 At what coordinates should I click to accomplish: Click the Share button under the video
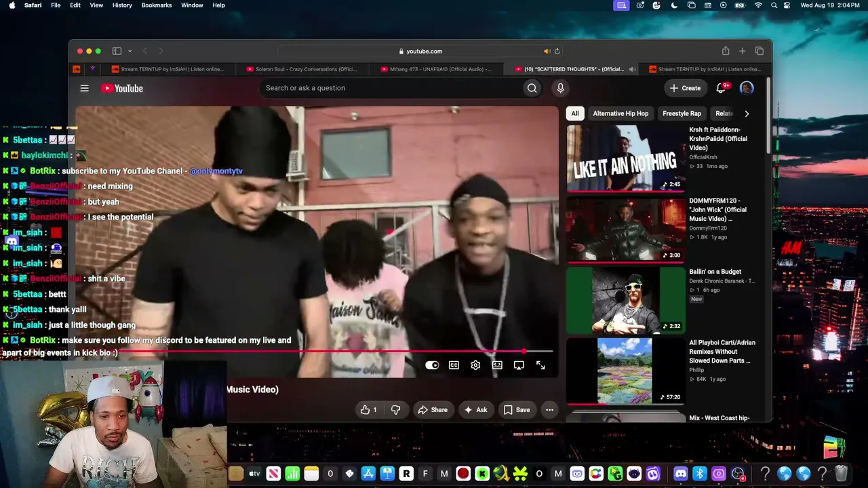click(433, 409)
